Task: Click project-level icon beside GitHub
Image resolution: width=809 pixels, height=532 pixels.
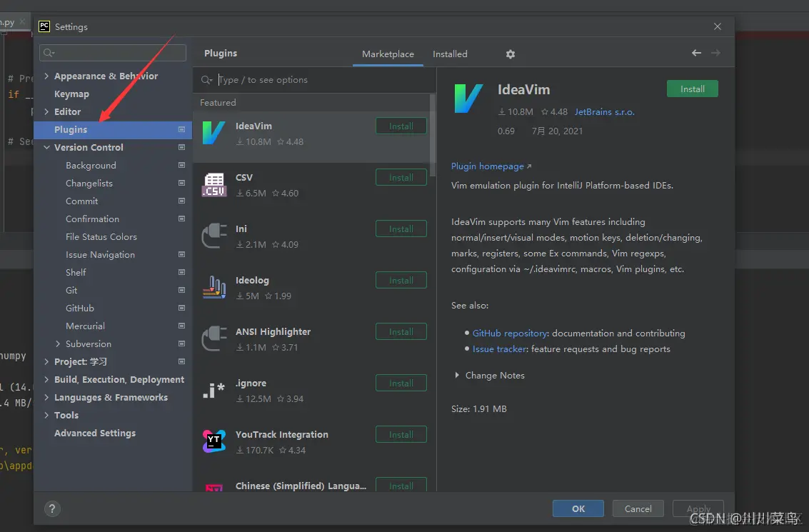Action: (181, 308)
